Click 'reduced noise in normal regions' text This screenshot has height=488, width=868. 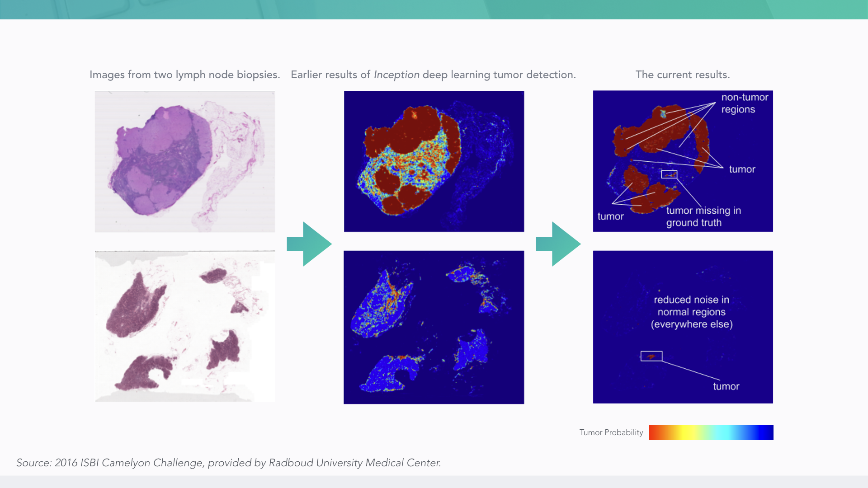pyautogui.click(x=692, y=312)
